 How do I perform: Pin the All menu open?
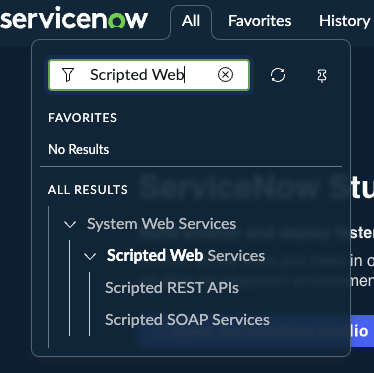(322, 76)
